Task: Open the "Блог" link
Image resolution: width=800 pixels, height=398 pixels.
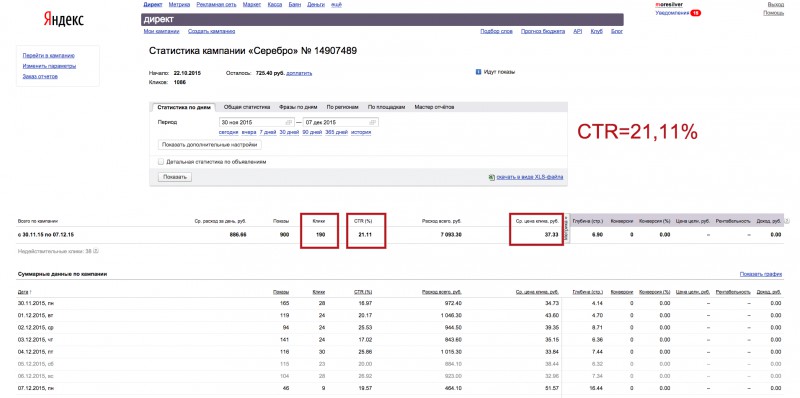Action: click(617, 31)
